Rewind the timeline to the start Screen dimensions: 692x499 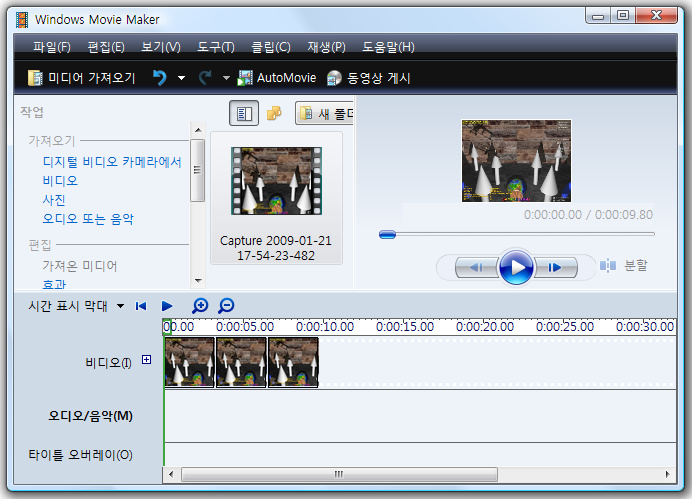(x=141, y=306)
